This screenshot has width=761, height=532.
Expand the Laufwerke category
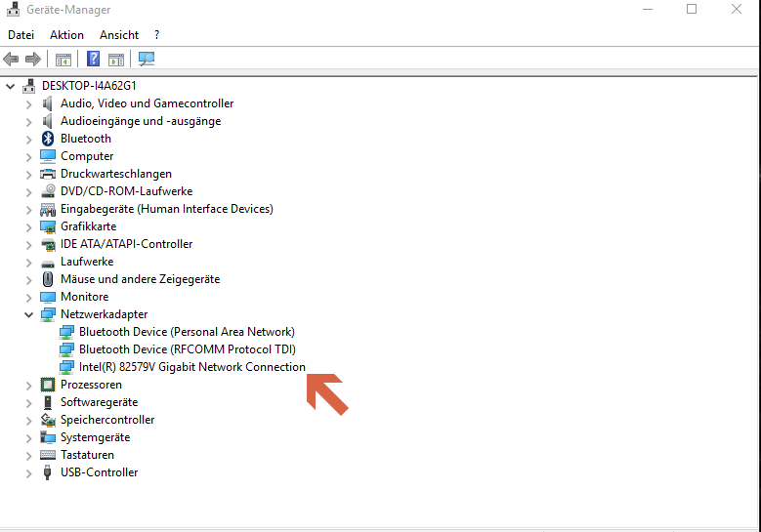28,263
